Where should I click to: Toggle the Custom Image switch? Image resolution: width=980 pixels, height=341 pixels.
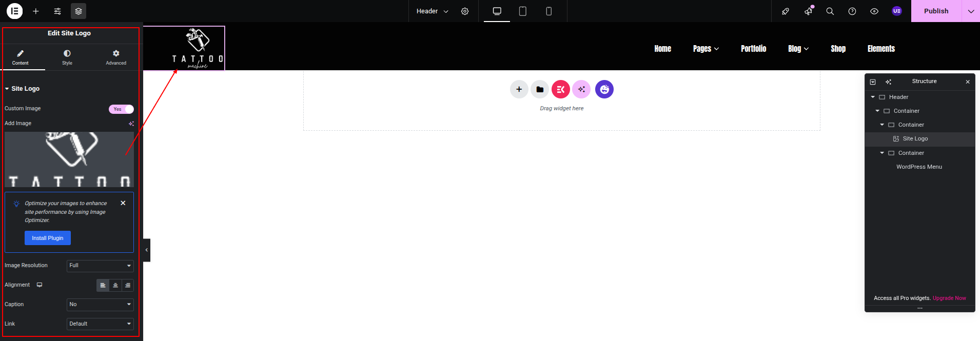[121, 109]
